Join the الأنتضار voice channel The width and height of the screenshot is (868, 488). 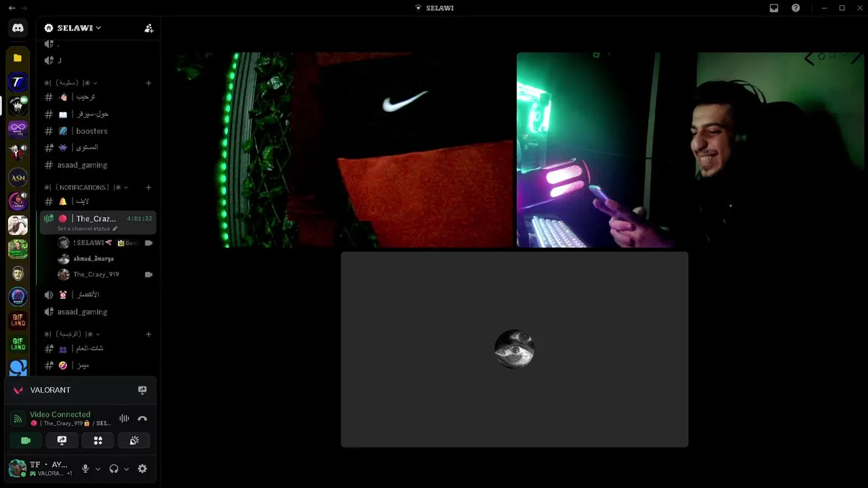tap(98, 295)
